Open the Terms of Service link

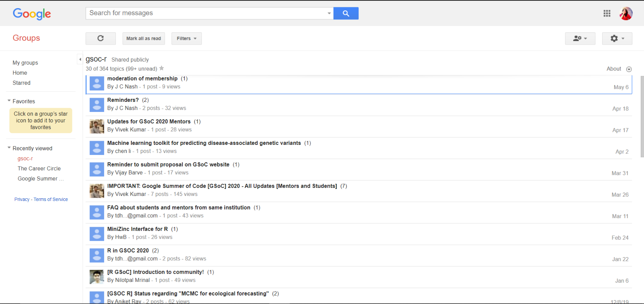pos(51,199)
